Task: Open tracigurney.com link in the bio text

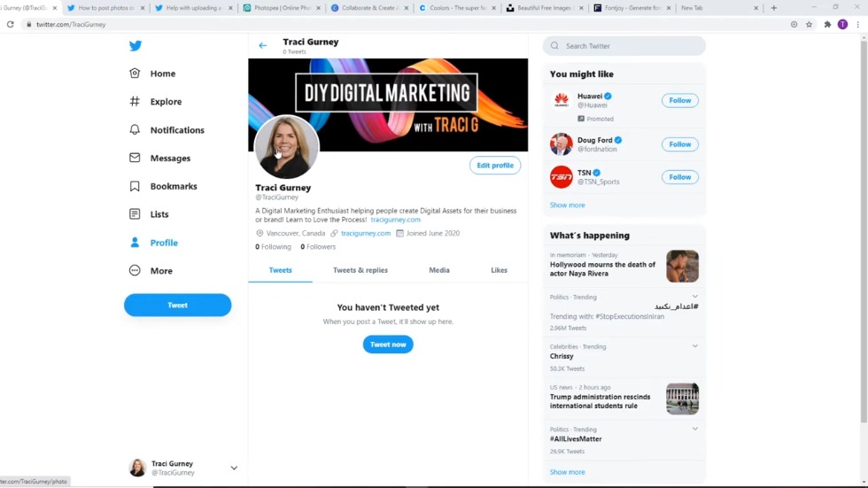Action: point(395,220)
